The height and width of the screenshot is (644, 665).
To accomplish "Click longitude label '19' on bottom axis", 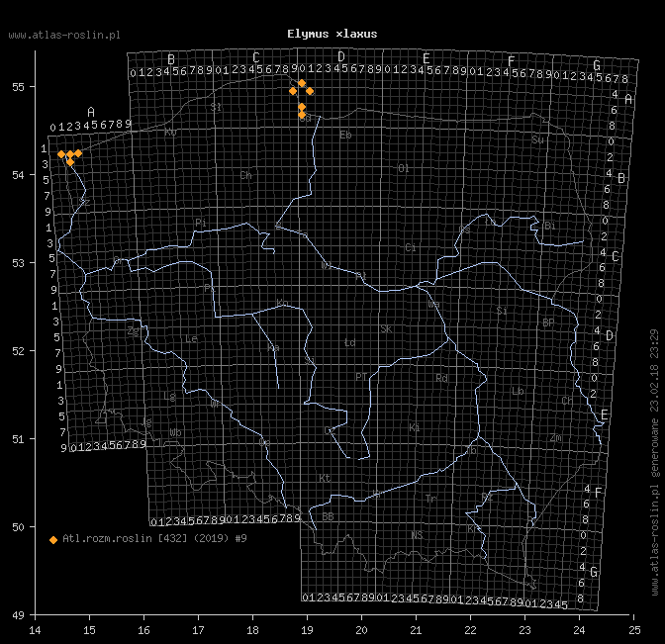I will (307, 630).
